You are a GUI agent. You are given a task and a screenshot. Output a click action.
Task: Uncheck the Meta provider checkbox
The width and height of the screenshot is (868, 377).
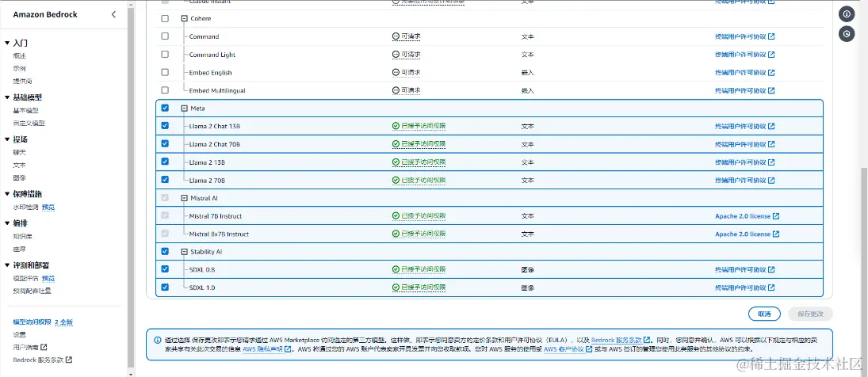[x=165, y=108]
